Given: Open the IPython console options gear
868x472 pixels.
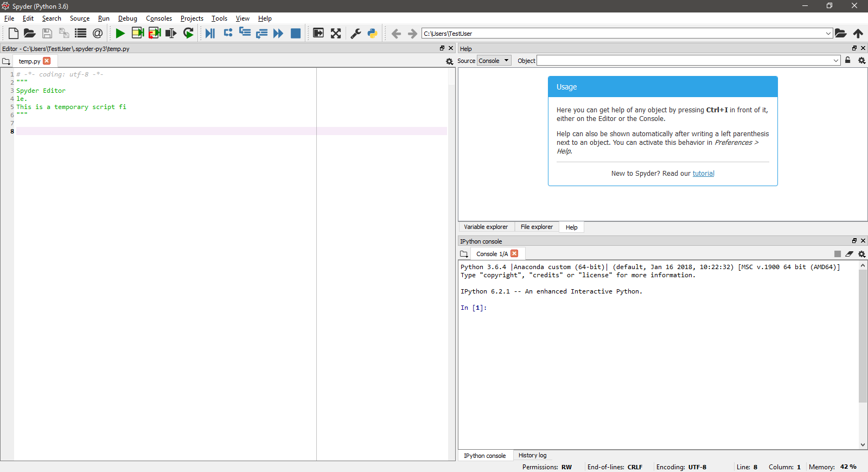Looking at the screenshot, I should point(861,254).
